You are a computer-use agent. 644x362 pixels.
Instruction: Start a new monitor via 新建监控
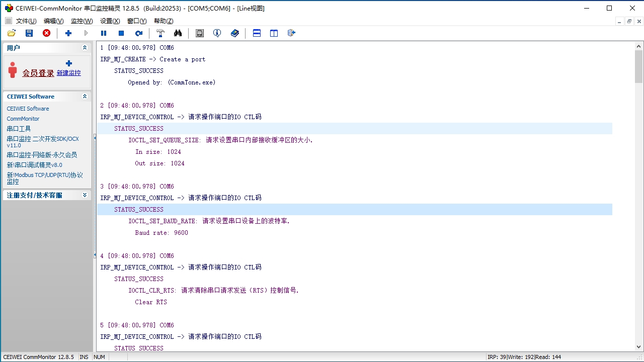tap(69, 72)
